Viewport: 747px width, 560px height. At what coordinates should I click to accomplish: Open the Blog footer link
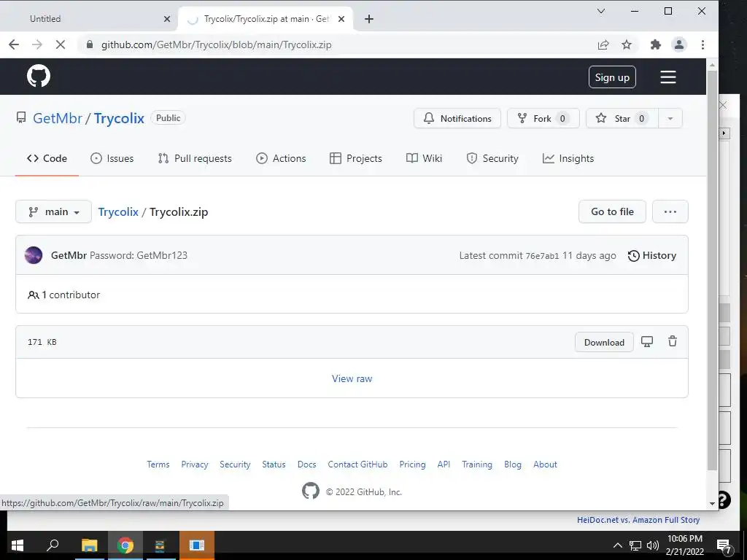coord(513,464)
